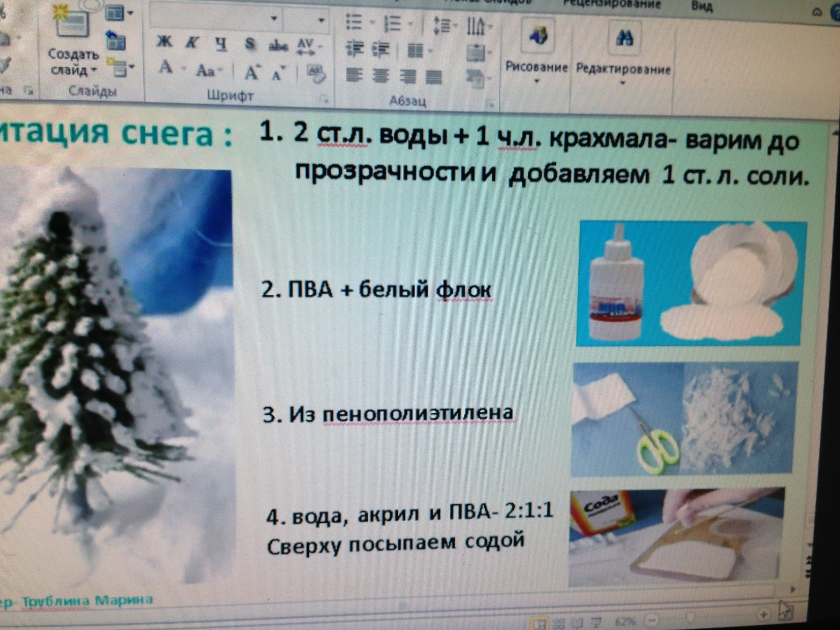Open the font size dropdown
The width and height of the screenshot is (840, 630).
click(x=321, y=20)
